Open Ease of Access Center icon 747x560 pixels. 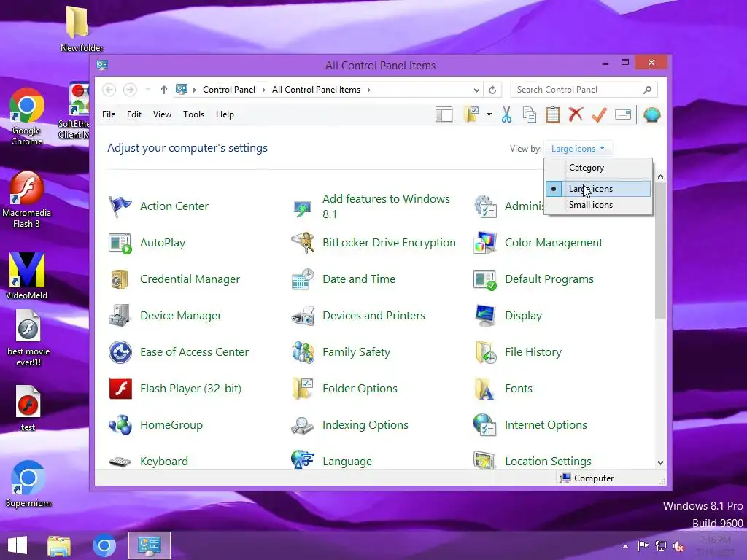point(120,352)
